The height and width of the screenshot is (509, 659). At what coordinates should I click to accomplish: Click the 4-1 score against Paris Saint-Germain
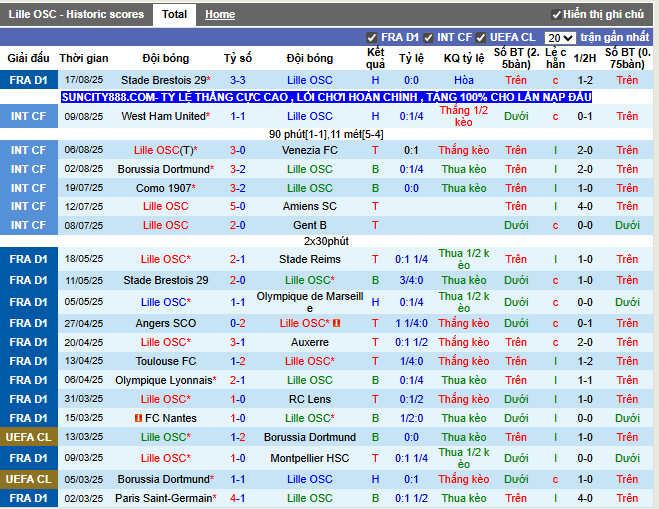(238, 498)
